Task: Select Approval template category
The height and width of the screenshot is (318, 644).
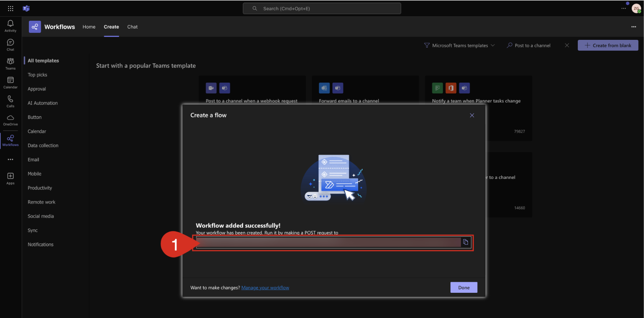Action: coord(37,89)
